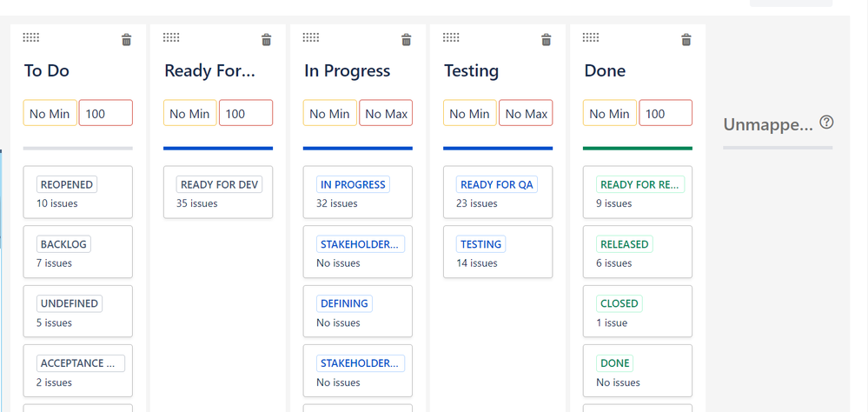Edit the Ready For... column title
The height and width of the screenshot is (412, 868).
click(x=209, y=71)
